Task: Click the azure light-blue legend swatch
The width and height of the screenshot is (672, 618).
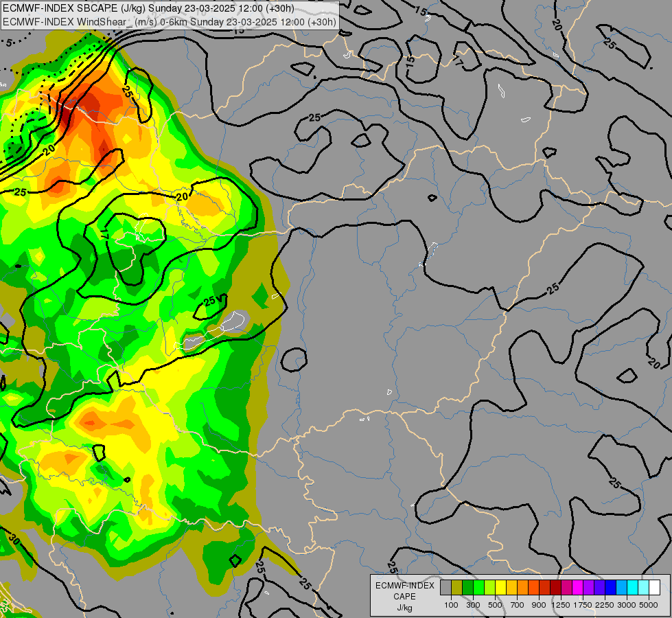Action: 621,587
